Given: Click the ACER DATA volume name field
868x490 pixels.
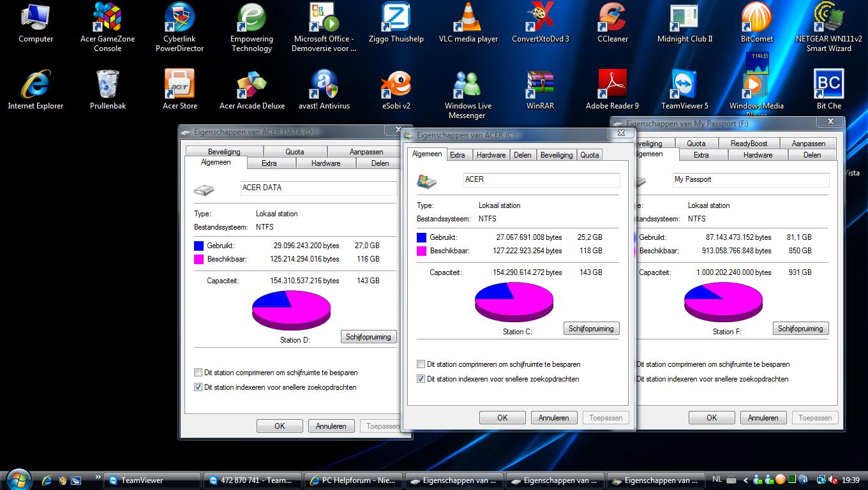Looking at the screenshot, I should (318, 188).
